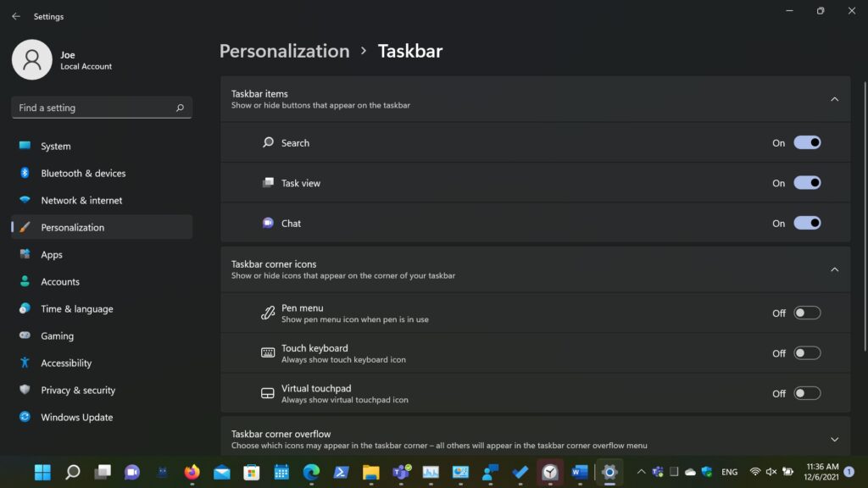868x488 pixels.
Task: Click the Find a setting search box
Action: click(93, 108)
